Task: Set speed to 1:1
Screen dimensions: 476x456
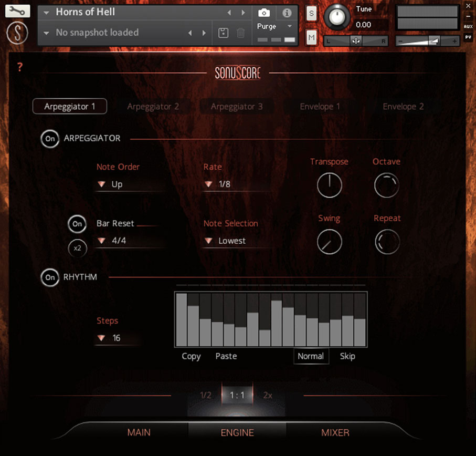Action: pos(237,395)
